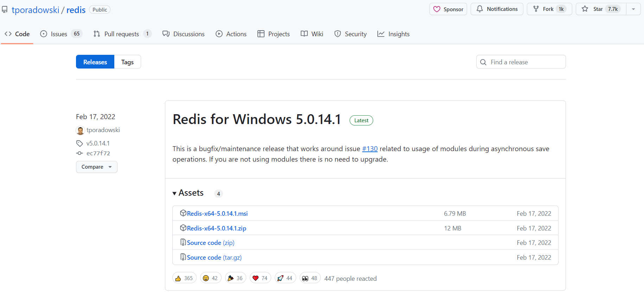Click the Actions play icon
The image size is (644, 292).
coord(219,34)
